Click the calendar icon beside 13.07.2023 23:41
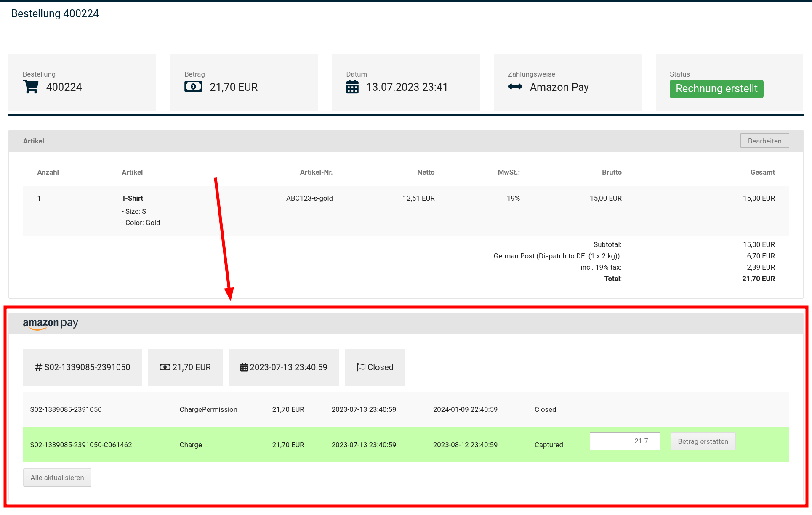Image resolution: width=812 pixels, height=515 pixels. [x=352, y=87]
